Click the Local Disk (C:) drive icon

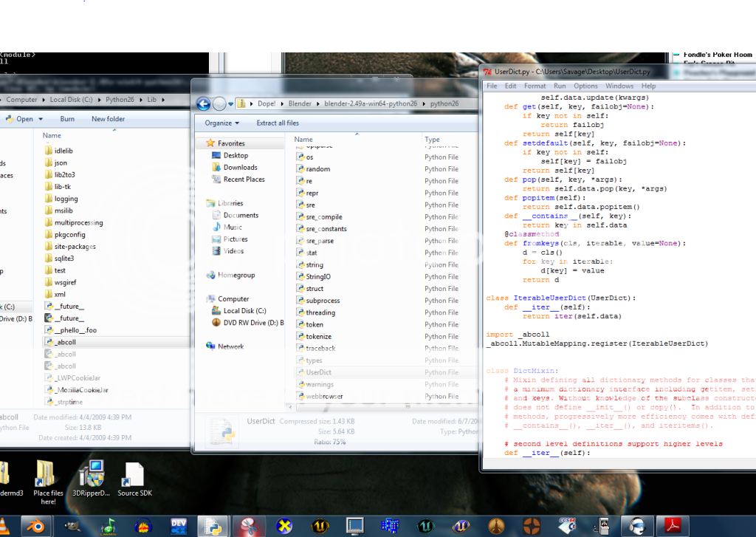(216, 311)
